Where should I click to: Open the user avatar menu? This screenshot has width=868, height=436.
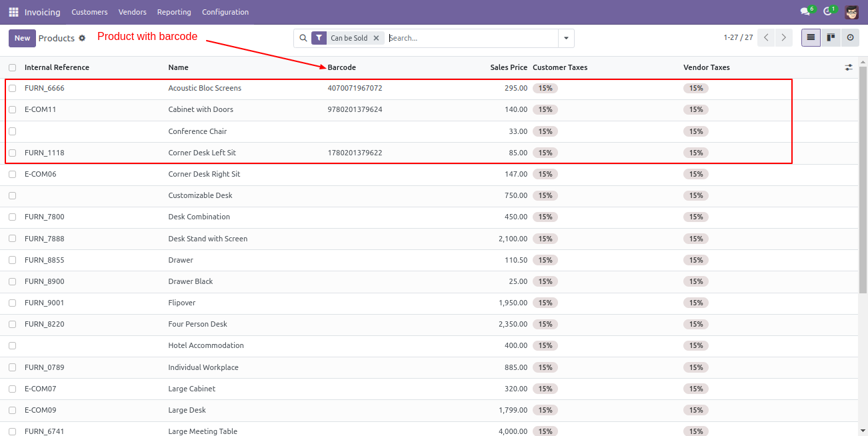click(x=852, y=12)
